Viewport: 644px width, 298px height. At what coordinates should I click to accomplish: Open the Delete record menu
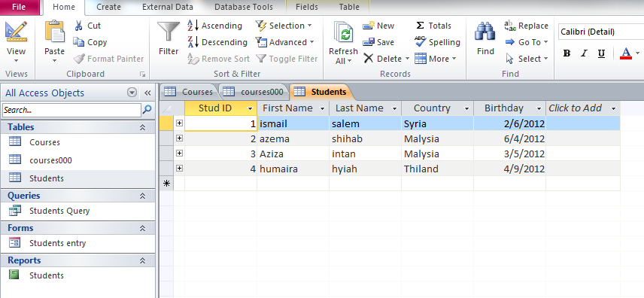point(387,59)
